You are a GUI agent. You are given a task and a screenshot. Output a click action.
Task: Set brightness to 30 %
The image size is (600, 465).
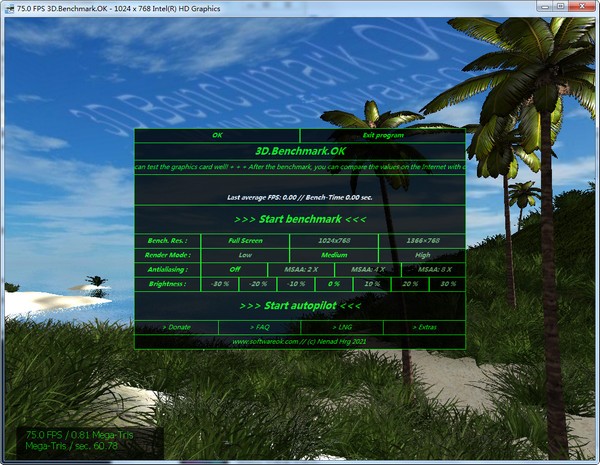[448, 284]
